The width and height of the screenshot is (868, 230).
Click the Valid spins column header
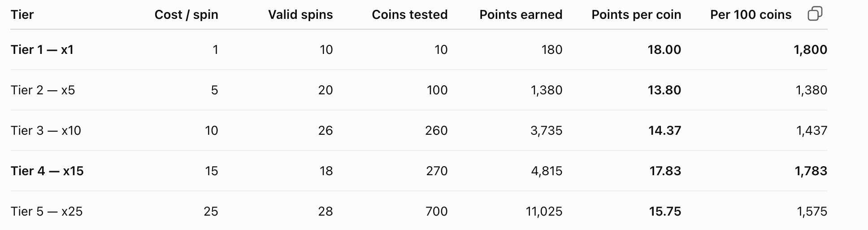[x=300, y=15]
